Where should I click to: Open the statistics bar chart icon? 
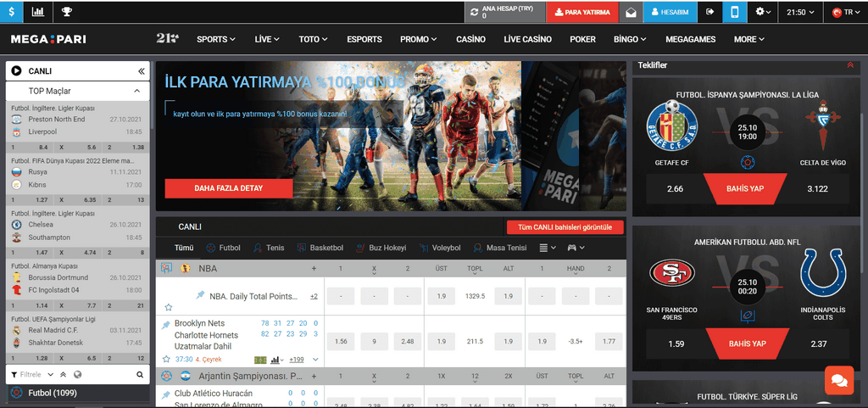point(38,11)
